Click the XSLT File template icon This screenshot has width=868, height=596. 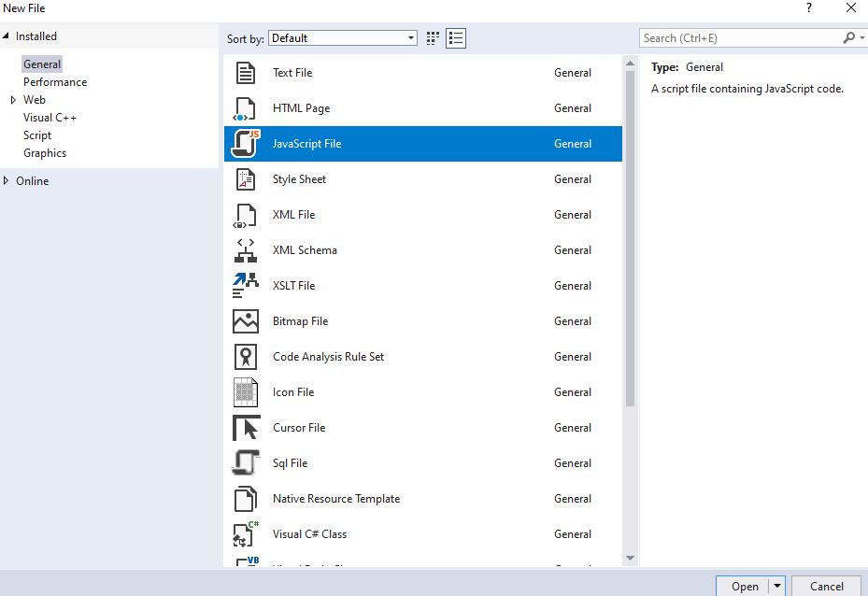(x=245, y=286)
